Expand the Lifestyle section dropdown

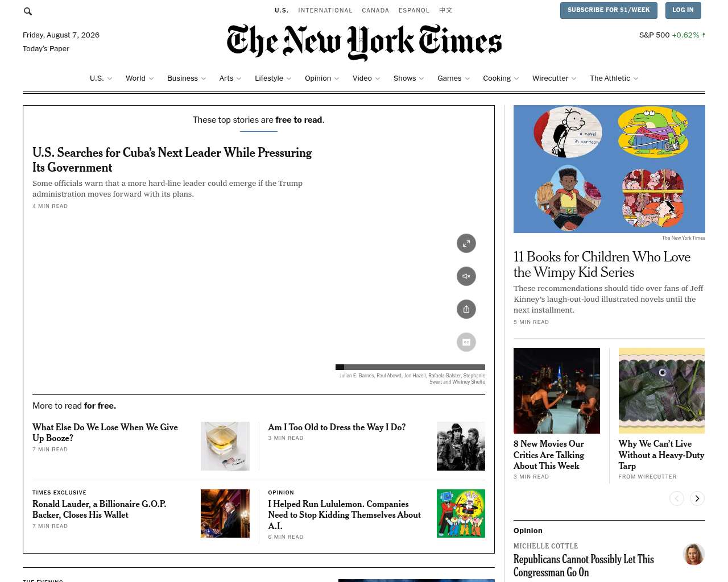273,78
